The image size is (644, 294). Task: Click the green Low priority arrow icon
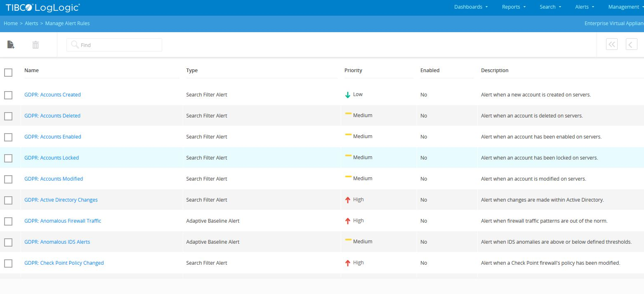pyautogui.click(x=348, y=95)
